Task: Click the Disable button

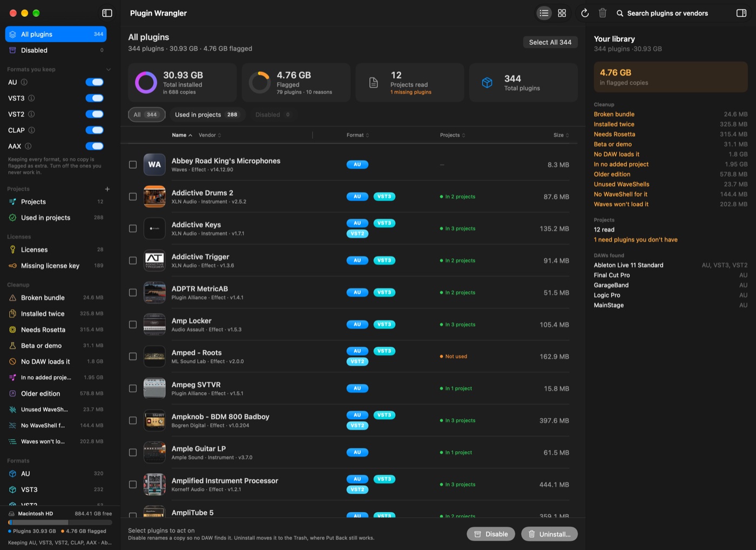Action: click(491, 534)
